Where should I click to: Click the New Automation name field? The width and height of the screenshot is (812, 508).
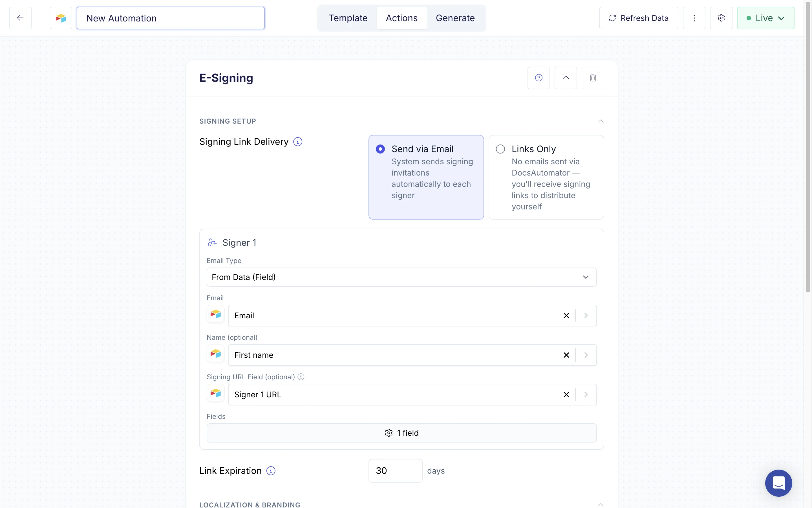point(171,18)
